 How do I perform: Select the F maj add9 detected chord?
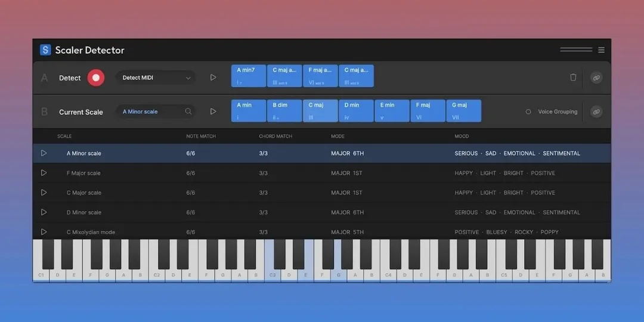point(320,76)
